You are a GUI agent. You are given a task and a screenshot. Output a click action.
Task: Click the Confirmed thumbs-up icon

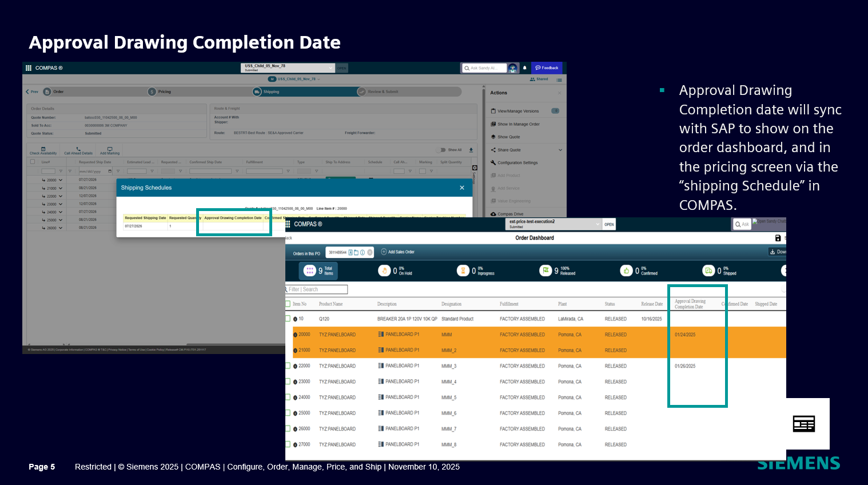[627, 271]
